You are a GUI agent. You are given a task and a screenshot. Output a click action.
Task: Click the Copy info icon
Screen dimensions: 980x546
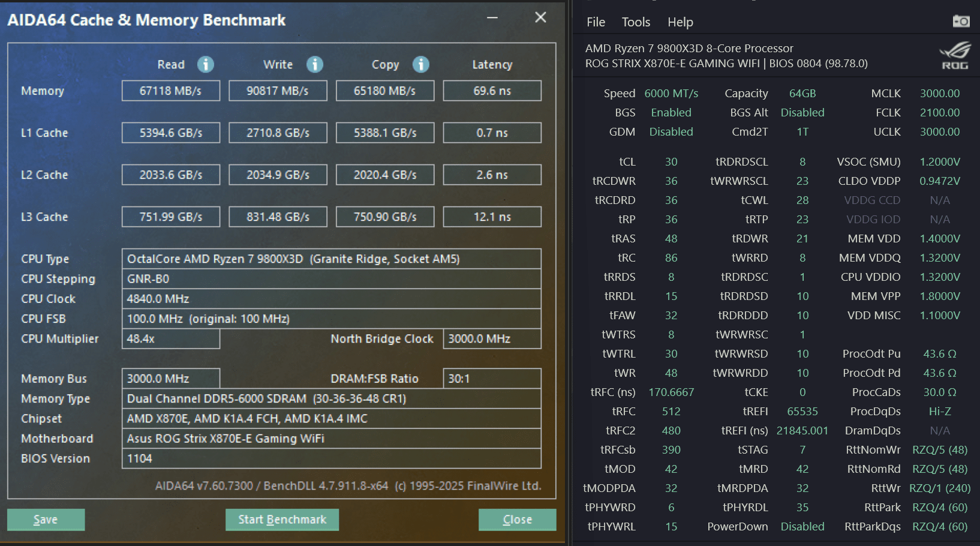click(421, 64)
